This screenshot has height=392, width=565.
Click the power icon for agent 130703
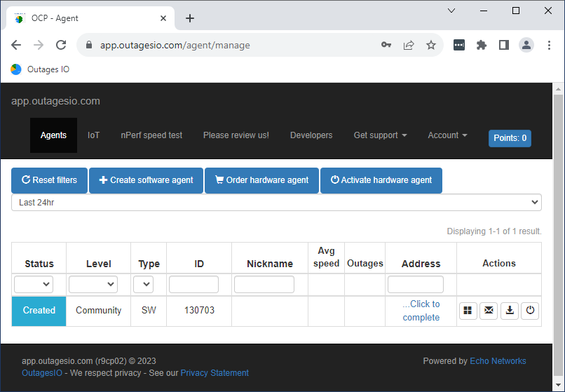pos(530,311)
